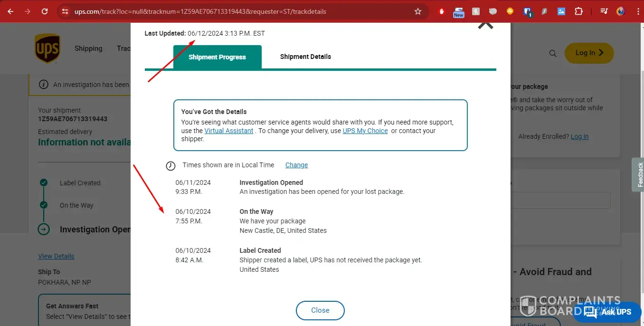Click the Label Created checkmark step
The image size is (644, 326).
[x=44, y=183]
